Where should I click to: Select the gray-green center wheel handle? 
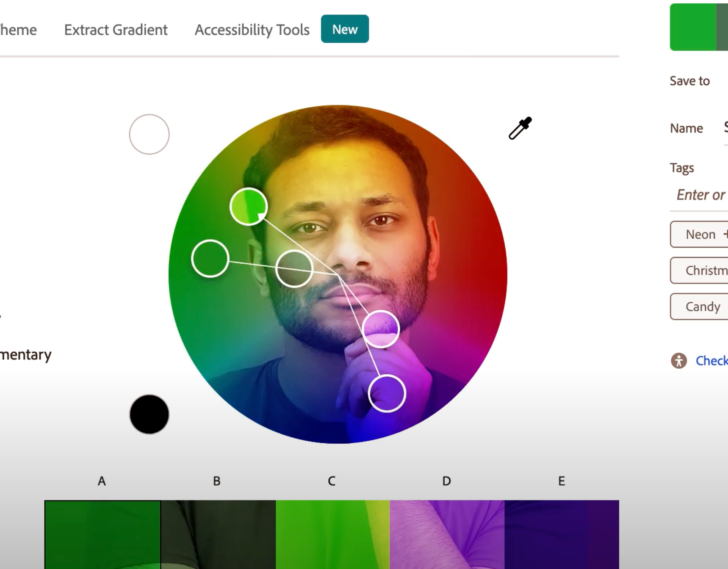[294, 269]
